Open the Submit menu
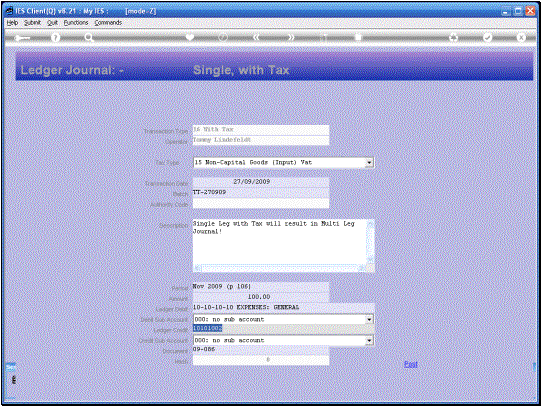This screenshot has height=406, width=541. (x=32, y=22)
